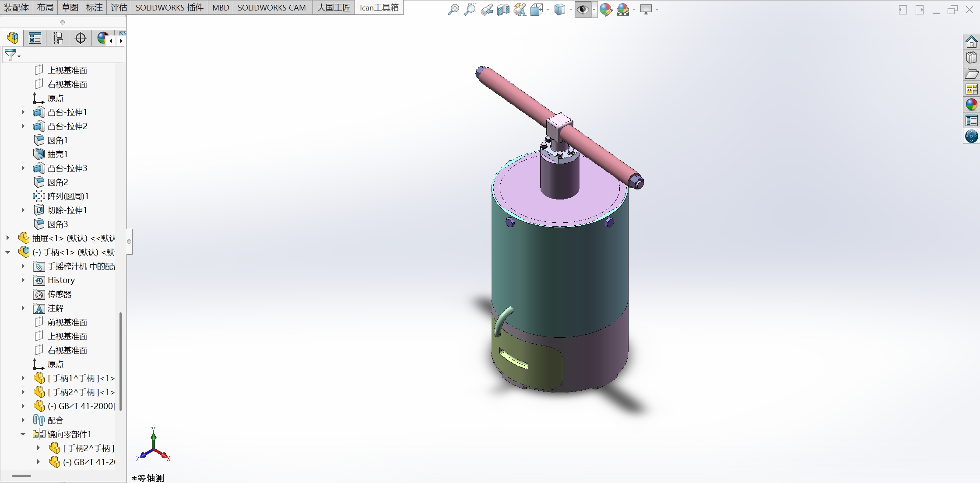Toggle the Hide/Show Items eye button
The height and width of the screenshot is (483, 980).
[582, 10]
